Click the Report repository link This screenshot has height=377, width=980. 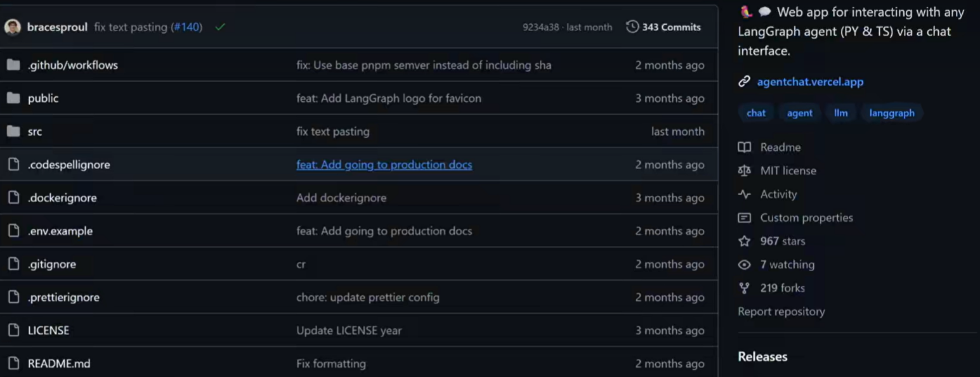pos(781,312)
